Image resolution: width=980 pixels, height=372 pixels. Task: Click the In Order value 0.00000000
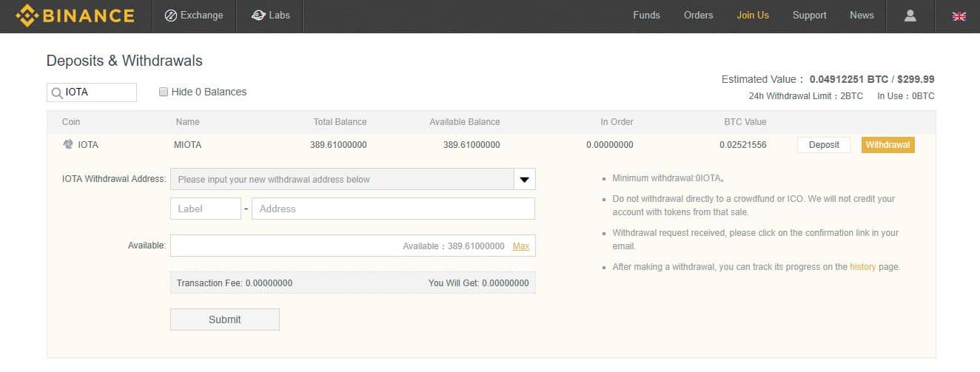[610, 145]
